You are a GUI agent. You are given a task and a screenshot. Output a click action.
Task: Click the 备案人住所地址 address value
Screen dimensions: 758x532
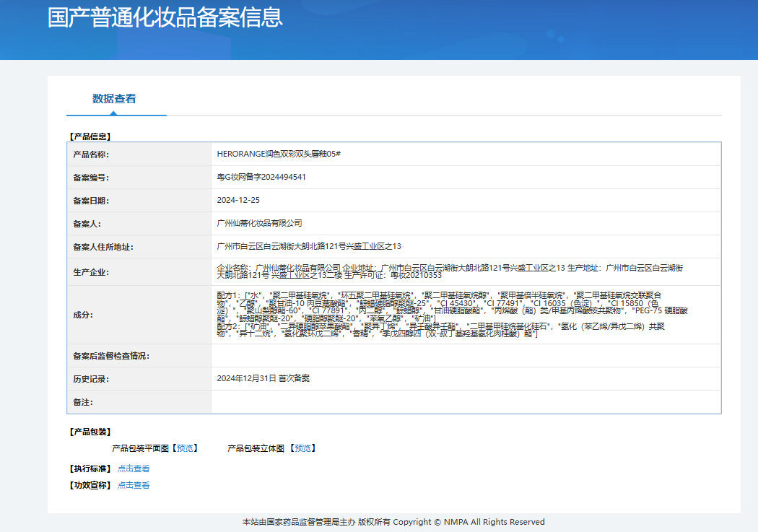(309, 246)
